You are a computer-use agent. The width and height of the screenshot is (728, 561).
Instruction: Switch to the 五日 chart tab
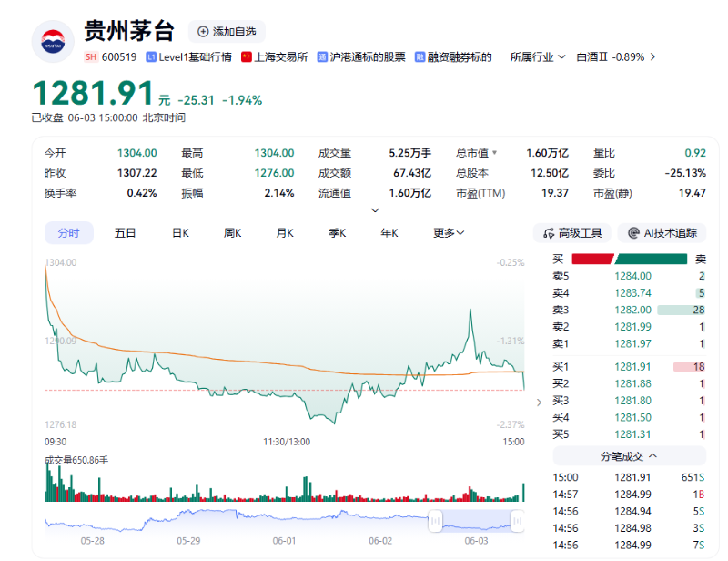click(125, 233)
